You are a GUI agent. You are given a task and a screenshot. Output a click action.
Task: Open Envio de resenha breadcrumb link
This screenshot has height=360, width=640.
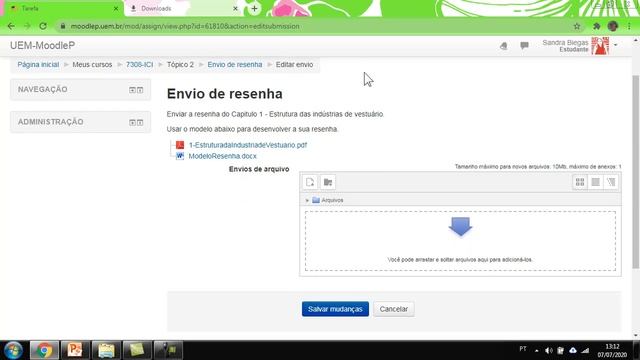pyautogui.click(x=235, y=64)
